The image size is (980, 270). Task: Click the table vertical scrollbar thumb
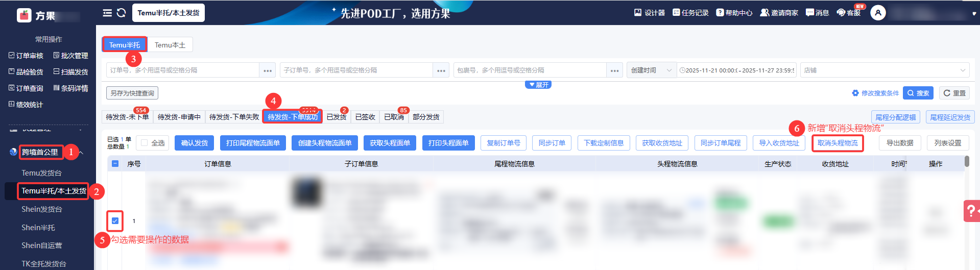[967, 161]
